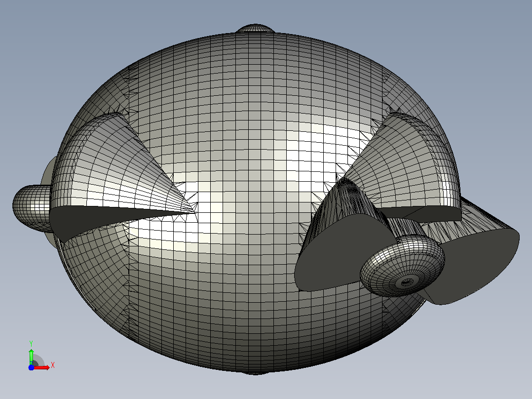Viewport: 532px width, 399px height.
Task: Click the red X axis arrow of the triad
Action: 41,367
